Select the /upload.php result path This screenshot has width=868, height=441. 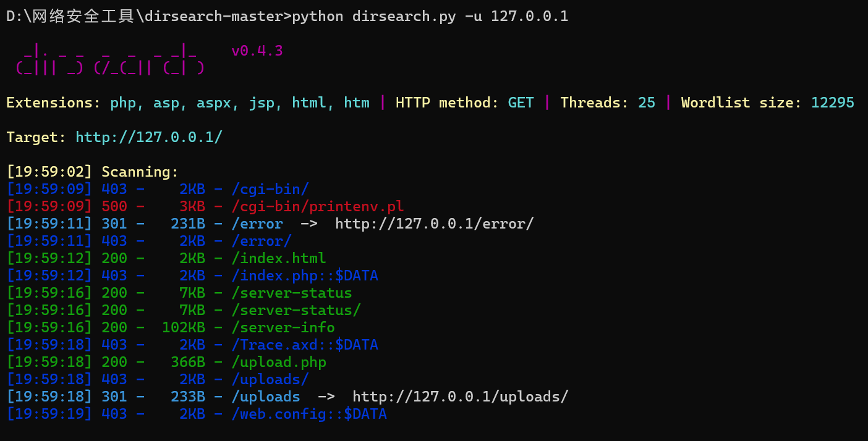pos(279,362)
